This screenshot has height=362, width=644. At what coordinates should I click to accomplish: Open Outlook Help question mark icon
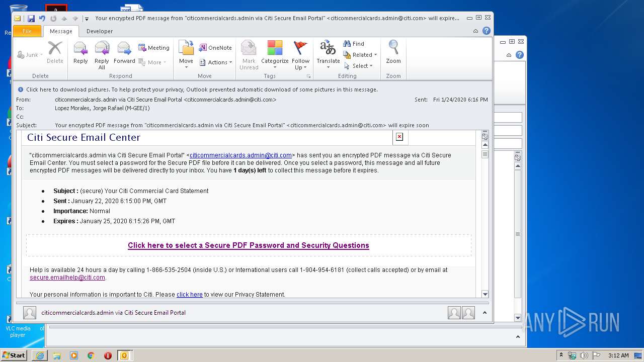[486, 31]
